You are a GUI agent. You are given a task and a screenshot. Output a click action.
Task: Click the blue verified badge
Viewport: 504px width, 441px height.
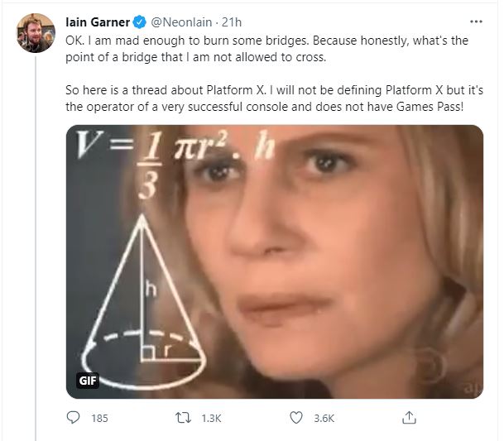point(139,22)
